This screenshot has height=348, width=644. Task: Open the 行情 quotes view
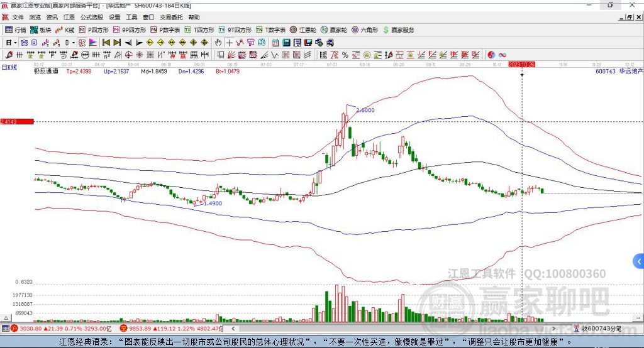(15, 30)
